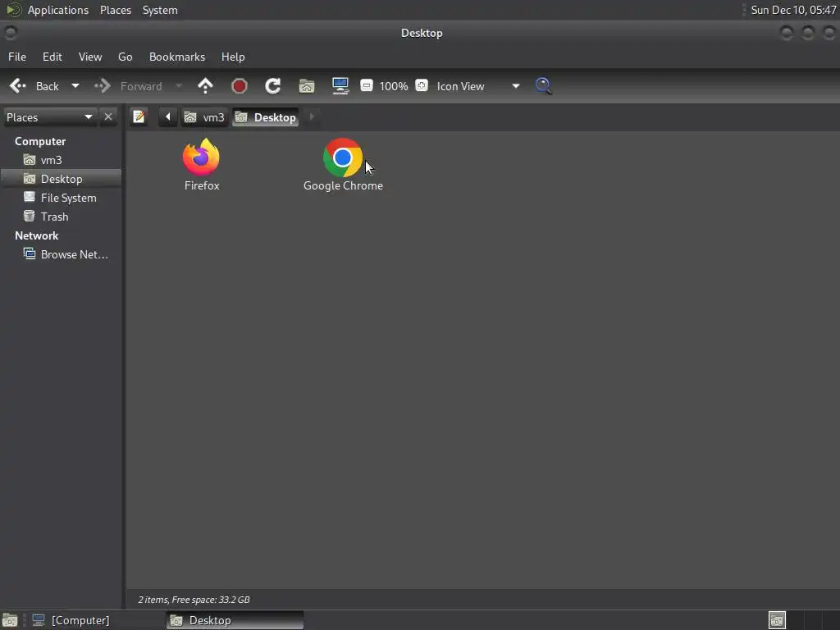Click the window menu button left of title
Viewport: 840px width, 630px height.
[10, 33]
